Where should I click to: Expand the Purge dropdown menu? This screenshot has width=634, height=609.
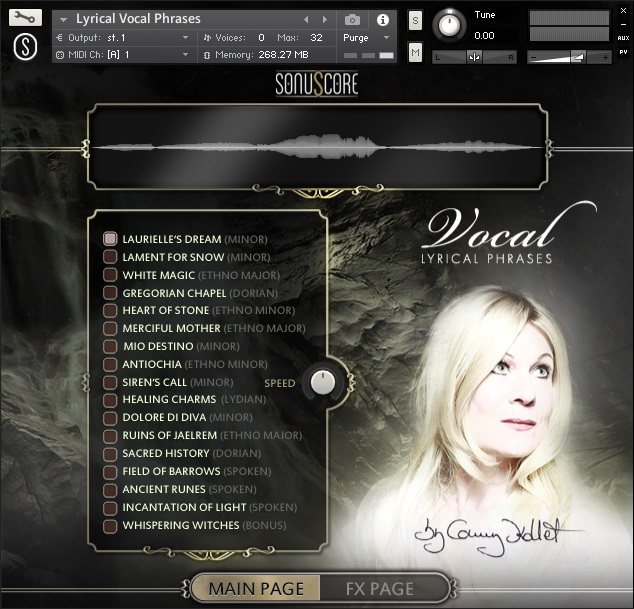[x=386, y=38]
